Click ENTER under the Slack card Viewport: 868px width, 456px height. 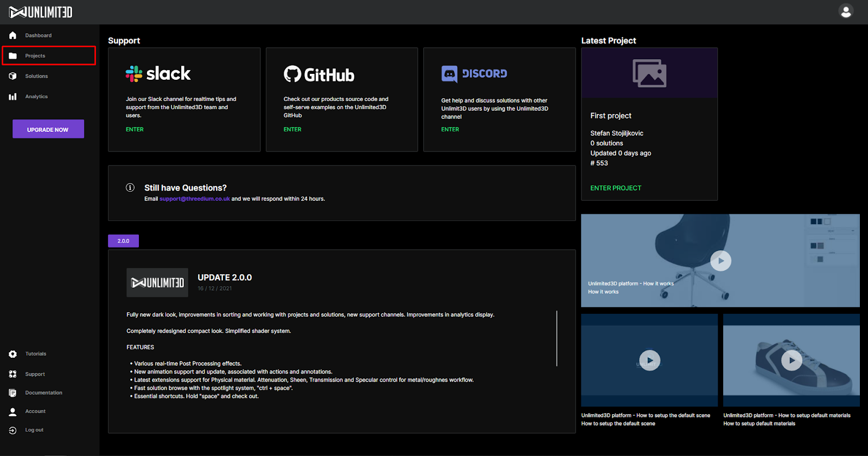pyautogui.click(x=135, y=129)
